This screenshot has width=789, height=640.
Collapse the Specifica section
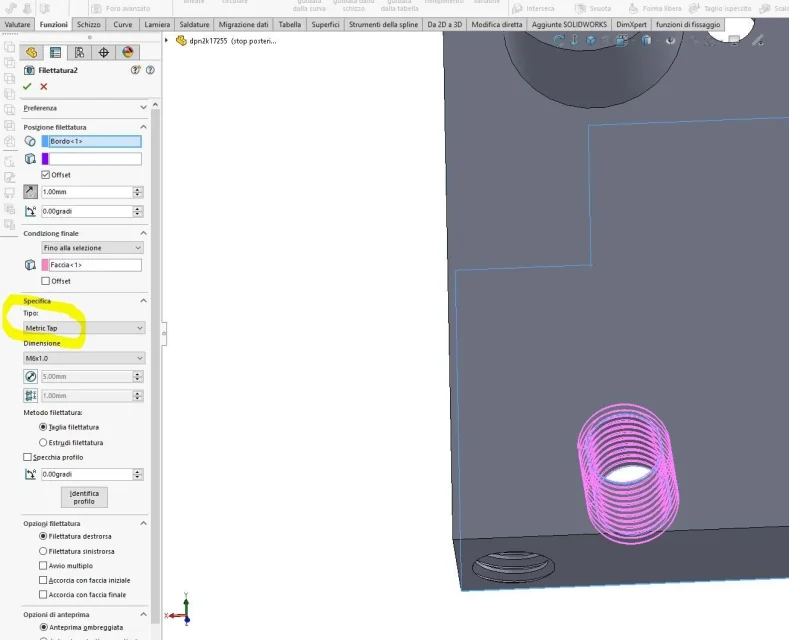click(143, 300)
